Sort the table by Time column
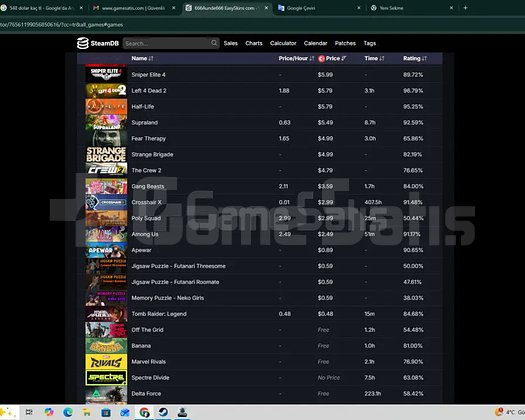This screenshot has width=525, height=420. point(374,58)
